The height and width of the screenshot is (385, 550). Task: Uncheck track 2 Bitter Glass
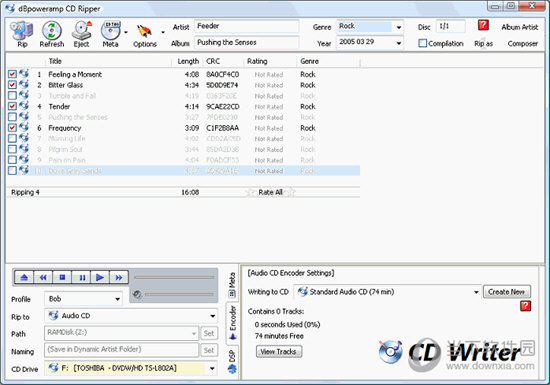click(x=12, y=85)
